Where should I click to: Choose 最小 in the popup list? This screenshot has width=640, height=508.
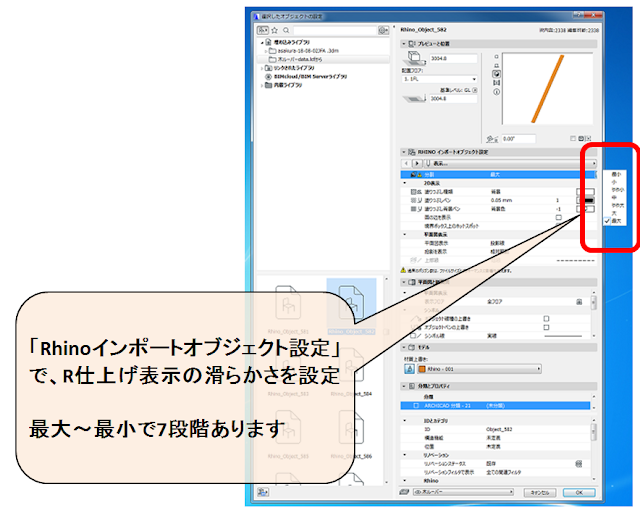click(x=616, y=174)
